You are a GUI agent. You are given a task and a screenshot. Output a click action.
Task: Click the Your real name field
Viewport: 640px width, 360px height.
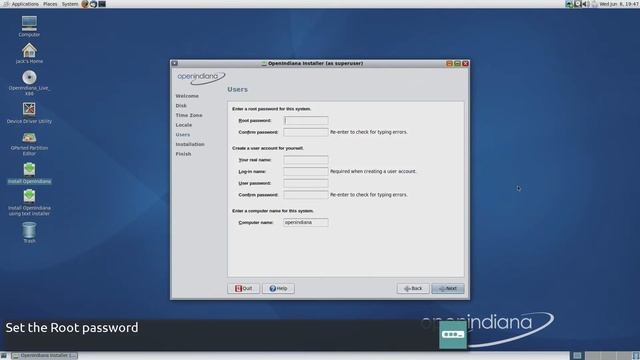click(306, 160)
